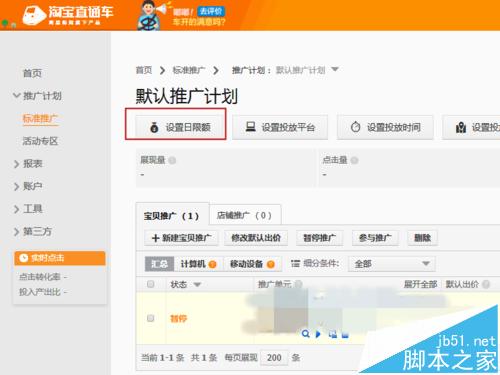The width and height of the screenshot is (500, 375).
Task: Click the orange badge icon beside 移动设备
Action: point(271,264)
